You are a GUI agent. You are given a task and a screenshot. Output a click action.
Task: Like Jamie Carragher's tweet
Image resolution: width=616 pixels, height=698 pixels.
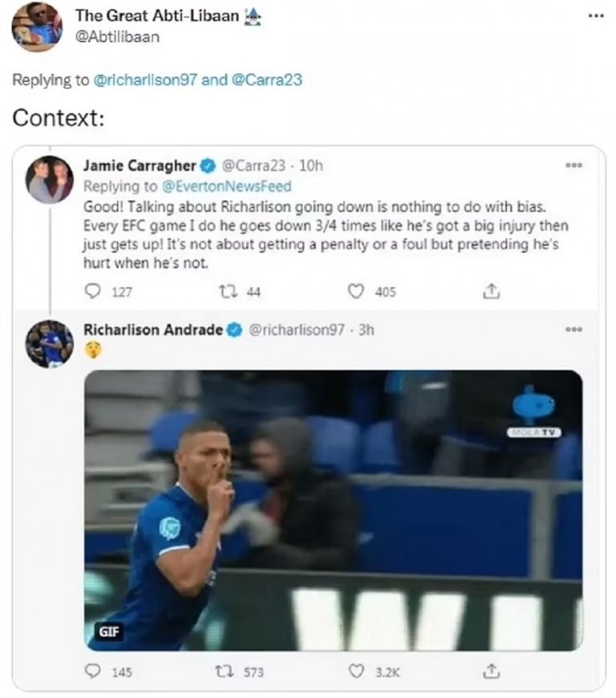[x=356, y=293]
